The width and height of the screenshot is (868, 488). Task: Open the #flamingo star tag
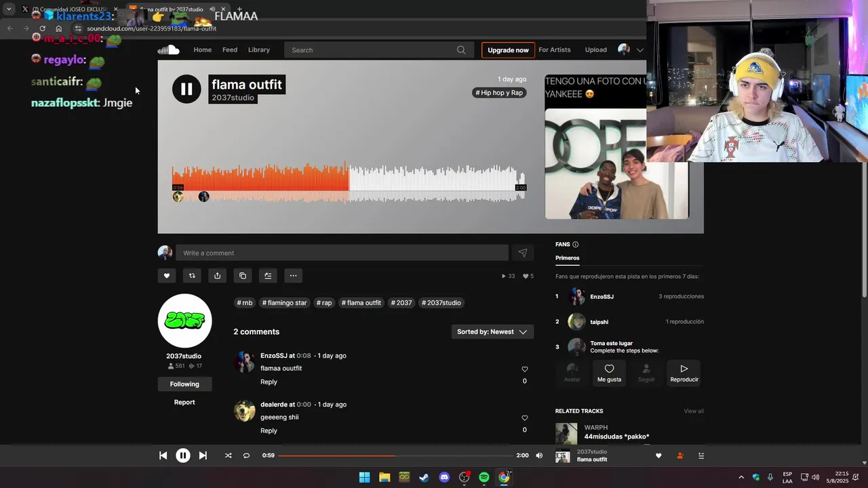click(x=285, y=303)
